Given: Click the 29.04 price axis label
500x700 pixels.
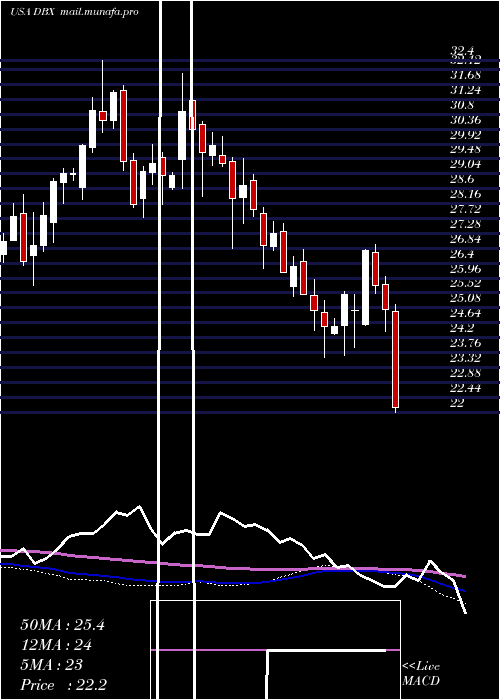Looking at the screenshot, I should click(465, 164).
